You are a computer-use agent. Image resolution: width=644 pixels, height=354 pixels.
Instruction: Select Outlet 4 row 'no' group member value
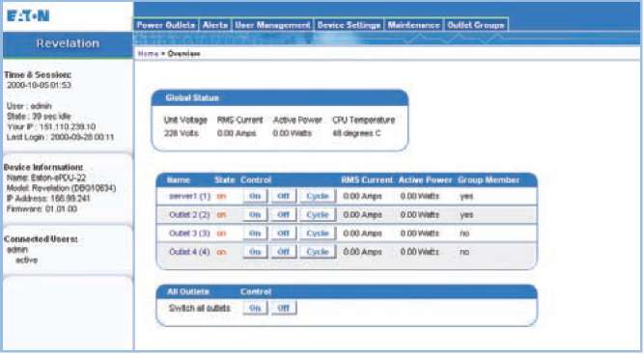464,252
